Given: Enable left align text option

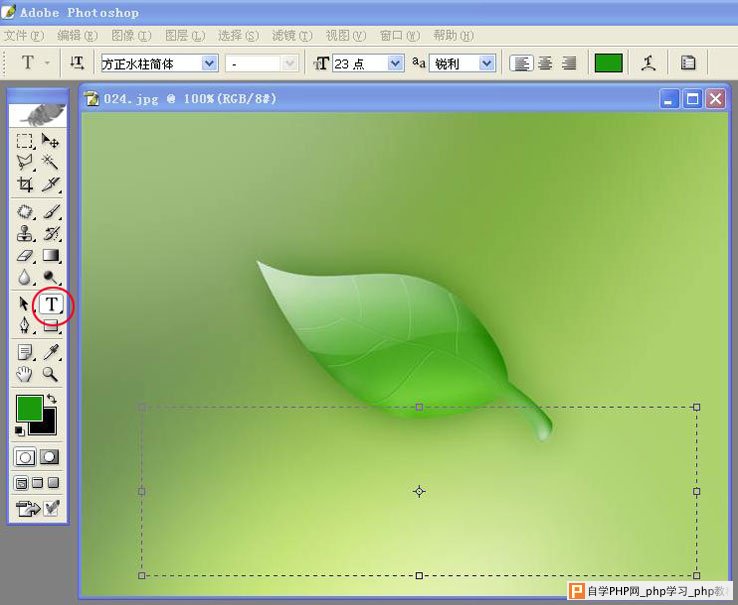Looking at the screenshot, I should pyautogui.click(x=521, y=63).
